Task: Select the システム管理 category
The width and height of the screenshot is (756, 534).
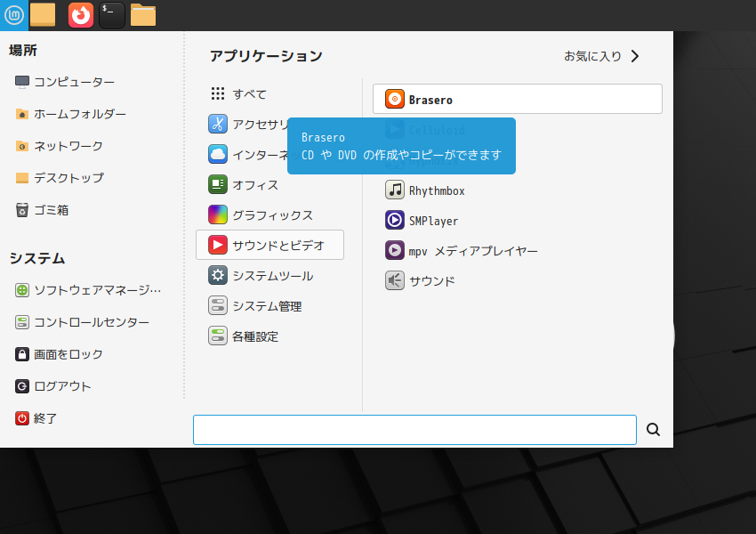Action: 269,306
